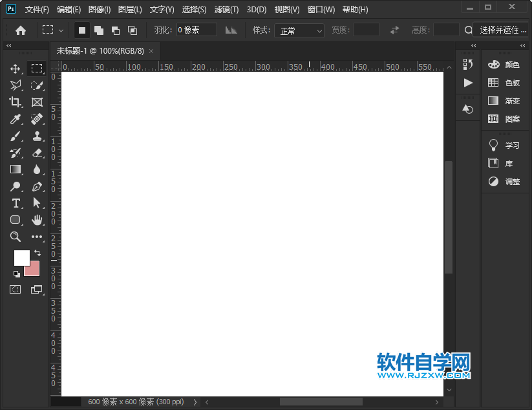This screenshot has width=532, height=410.
Task: Open the 滤镜 (Filter) menu
Action: 226,9
